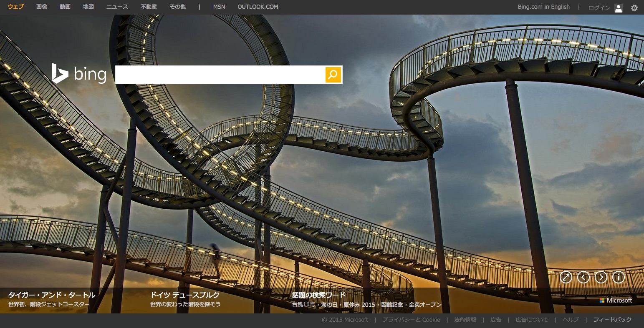Click into the Bing search box
Viewport: 644px width, 328px height.
[x=220, y=75]
